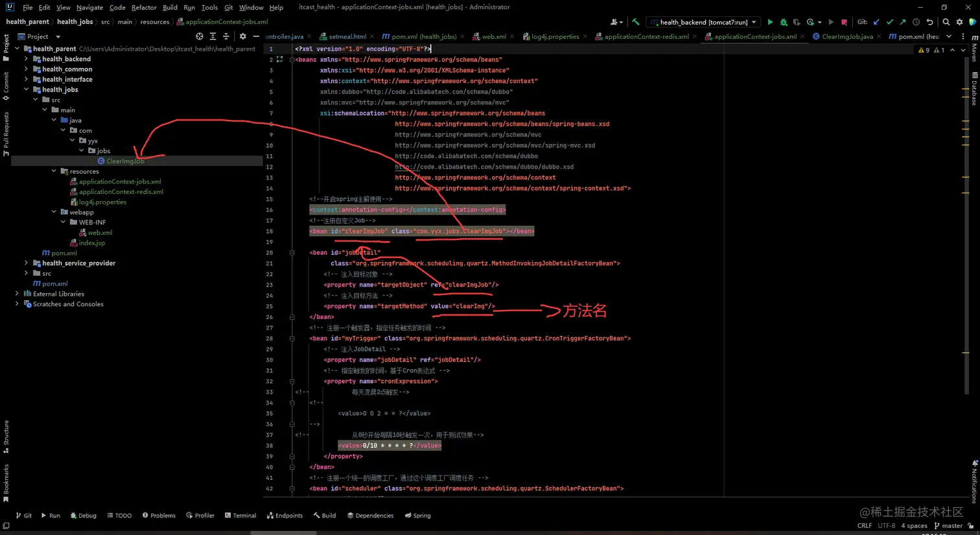Open the File menu
Viewport: 980px width, 535px height.
point(27,7)
